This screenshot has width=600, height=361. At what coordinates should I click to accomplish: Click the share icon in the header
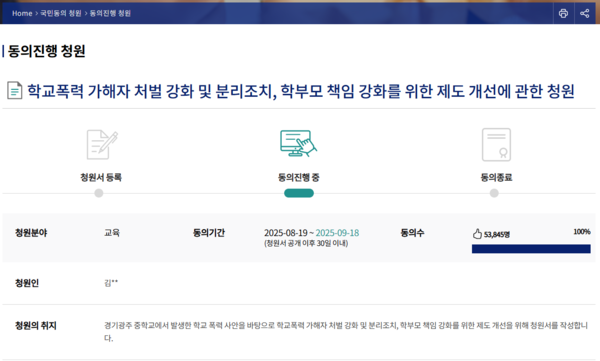[x=584, y=13]
